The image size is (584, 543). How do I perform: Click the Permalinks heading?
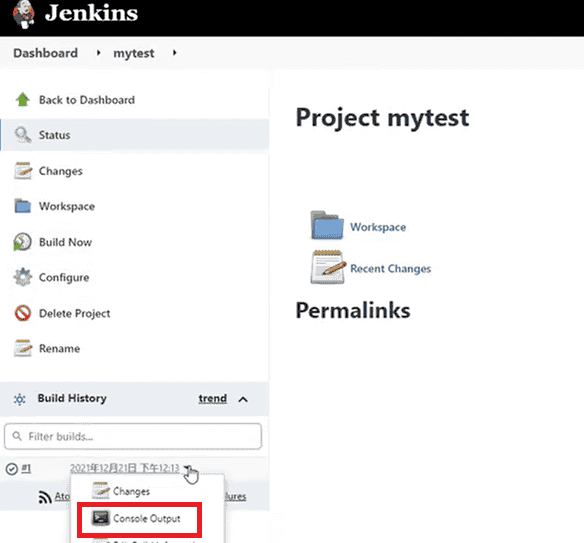click(x=353, y=310)
